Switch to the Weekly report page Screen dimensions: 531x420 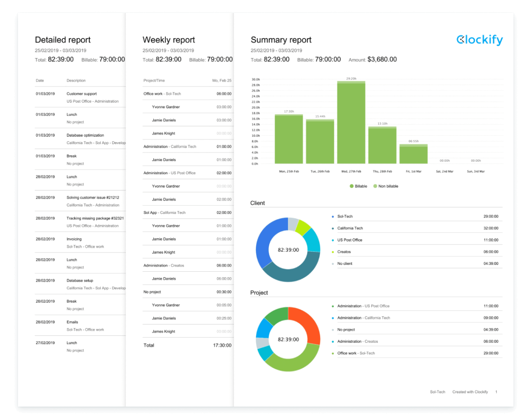pyautogui.click(x=169, y=40)
